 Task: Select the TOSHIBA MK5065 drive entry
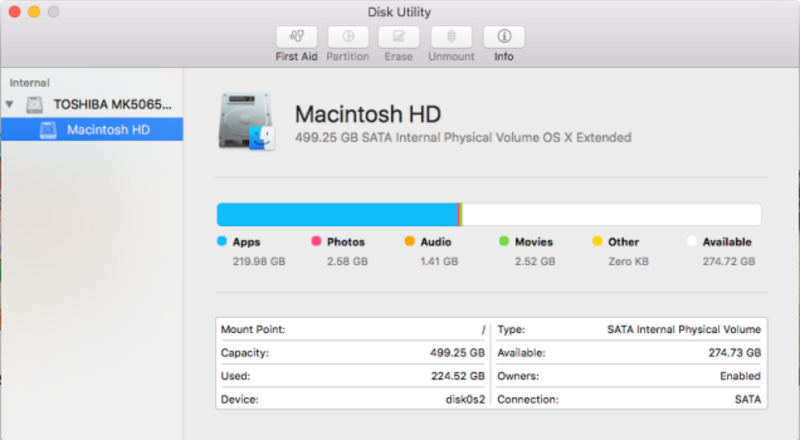tap(112, 104)
